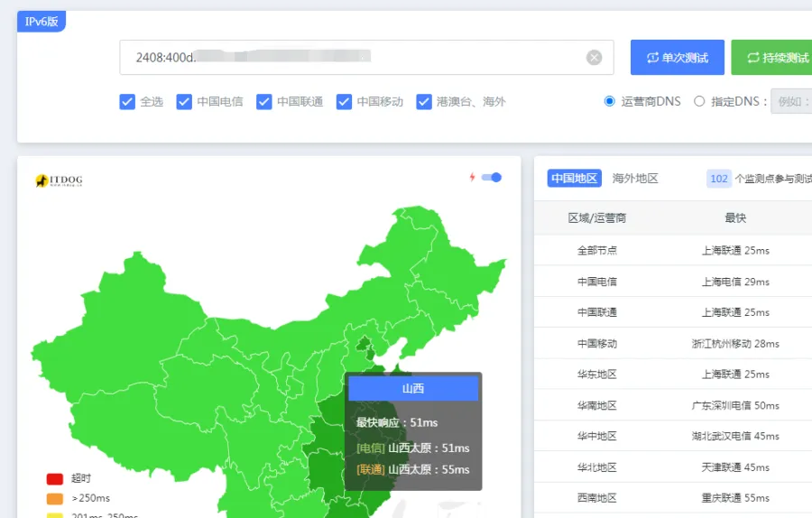Viewport: 812px width, 518px height.
Task: Click the green 持续测试 button
Action: click(771, 58)
